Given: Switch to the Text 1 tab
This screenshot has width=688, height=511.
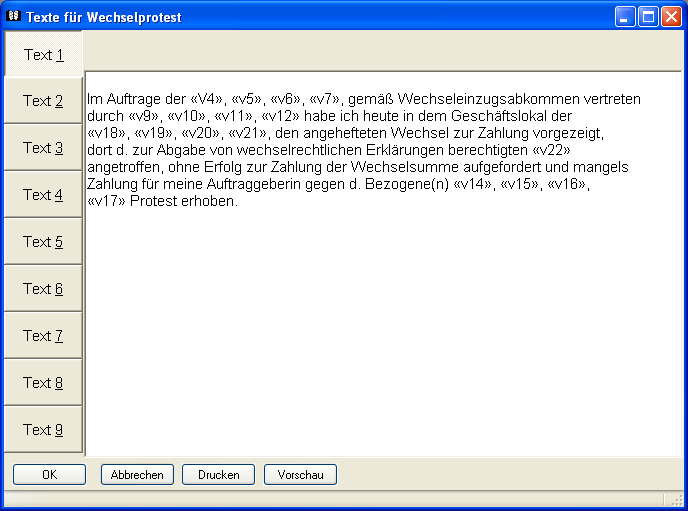Looking at the screenshot, I should (43, 55).
